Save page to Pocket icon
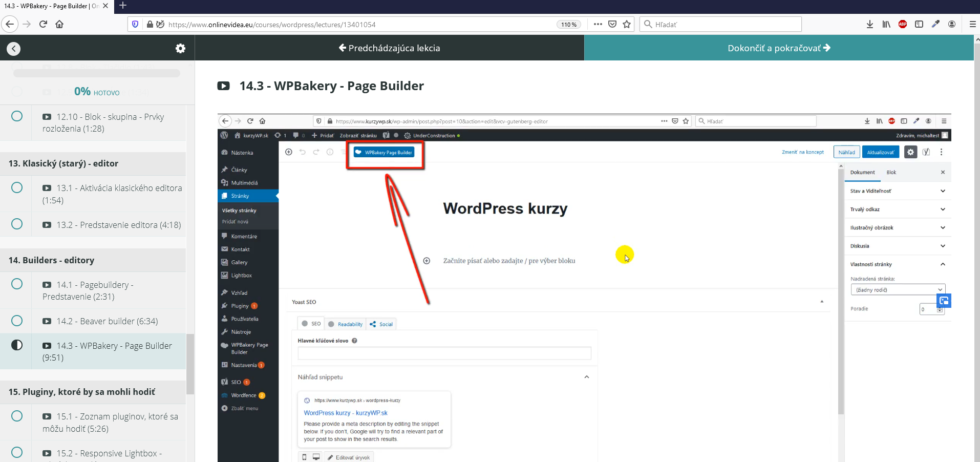Screen dimensions: 980x462 (x=612, y=24)
